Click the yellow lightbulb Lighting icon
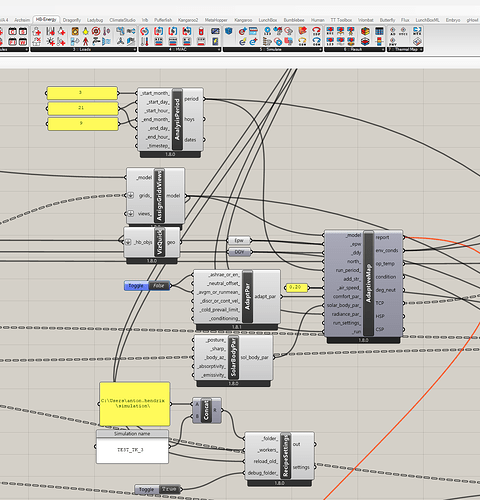 click(86, 31)
